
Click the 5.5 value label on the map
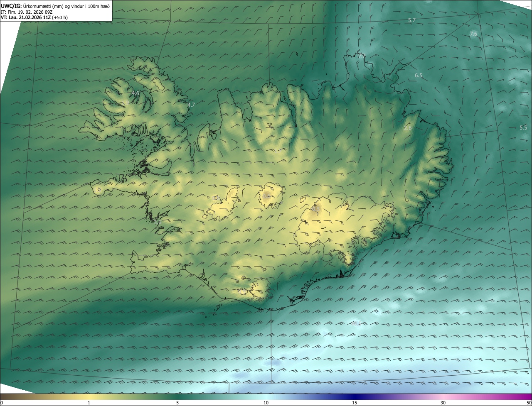click(x=523, y=127)
